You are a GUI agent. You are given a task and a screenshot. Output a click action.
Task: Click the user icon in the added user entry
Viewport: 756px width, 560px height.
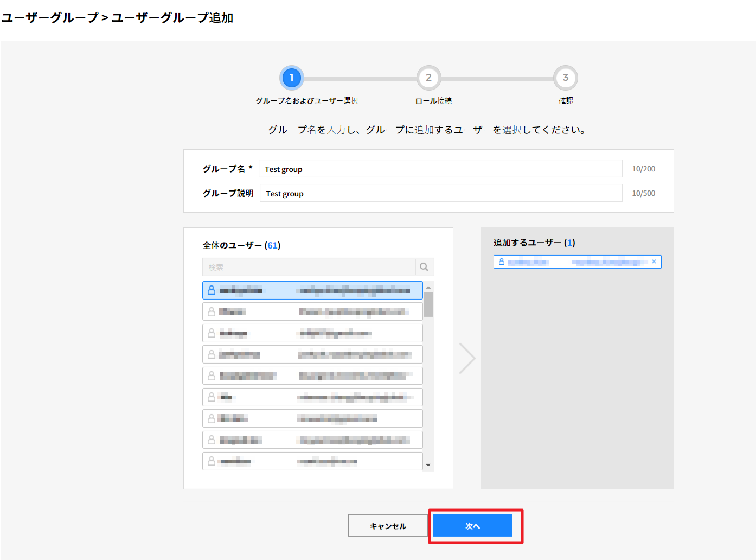pos(502,262)
